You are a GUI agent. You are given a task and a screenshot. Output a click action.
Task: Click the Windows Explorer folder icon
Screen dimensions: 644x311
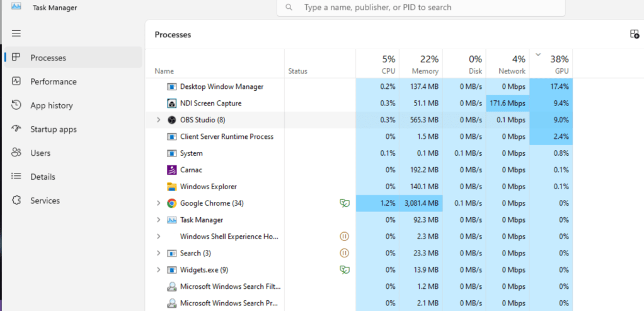pos(171,187)
